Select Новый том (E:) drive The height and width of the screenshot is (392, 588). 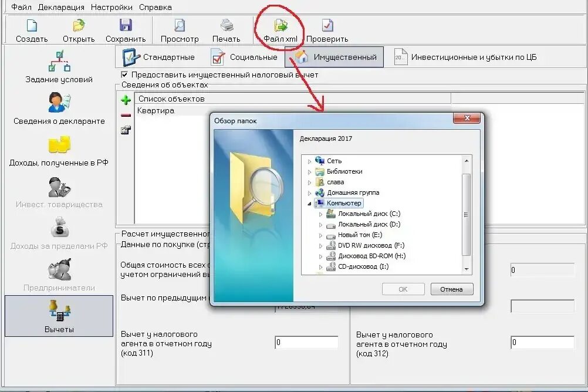coord(360,235)
